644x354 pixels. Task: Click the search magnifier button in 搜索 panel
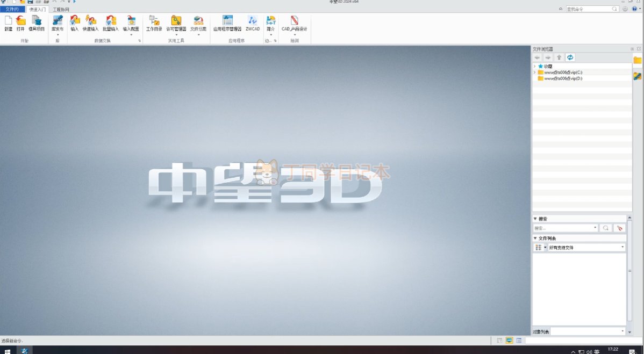click(x=606, y=228)
